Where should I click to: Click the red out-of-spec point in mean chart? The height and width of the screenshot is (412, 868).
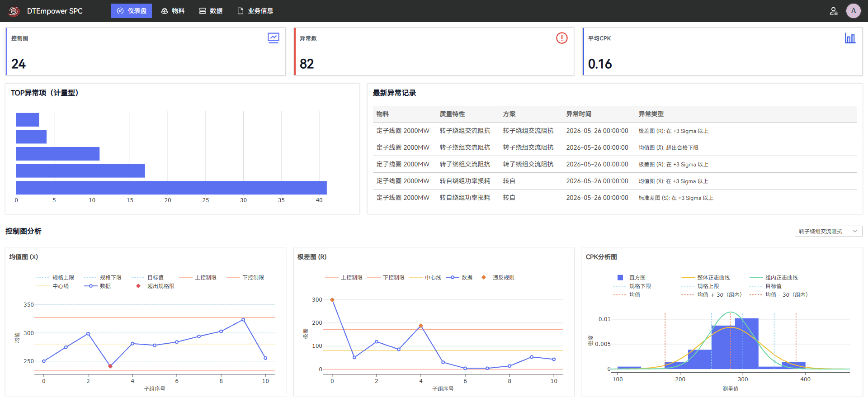coord(110,366)
